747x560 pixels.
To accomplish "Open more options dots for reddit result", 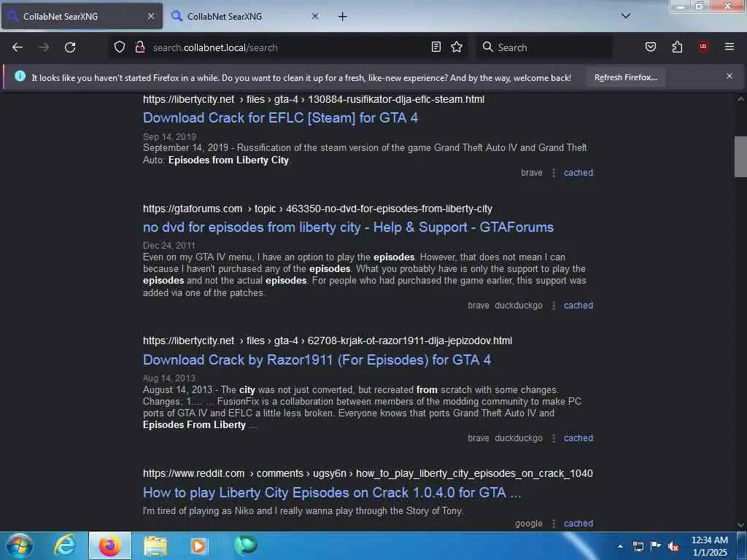I will 554,524.
